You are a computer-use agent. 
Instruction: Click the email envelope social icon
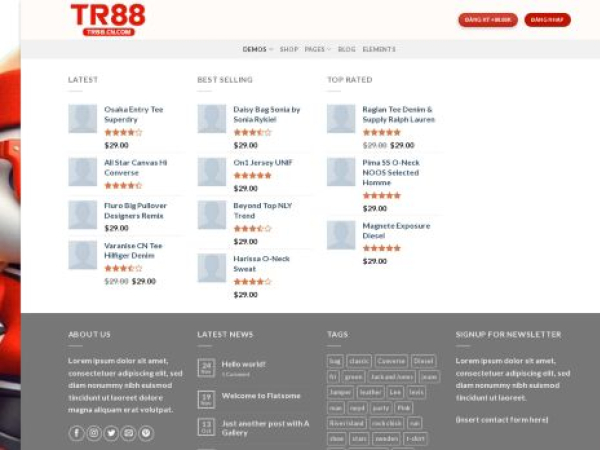coord(129,433)
